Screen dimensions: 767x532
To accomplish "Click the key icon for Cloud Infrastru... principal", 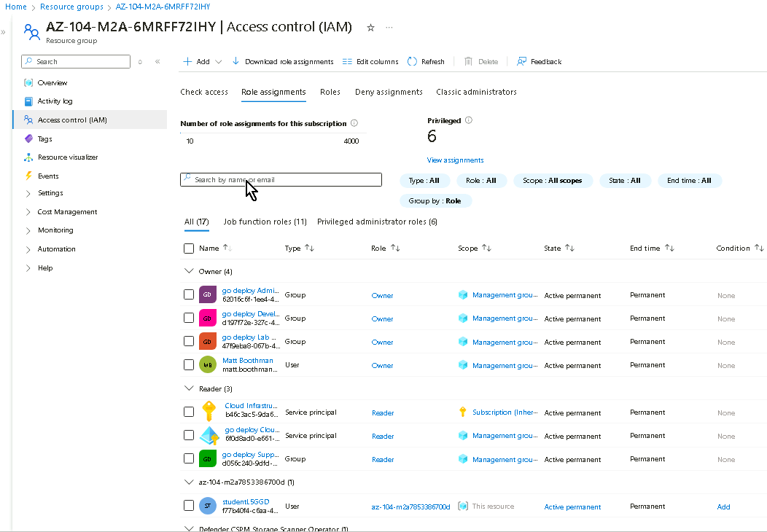I will [209, 412].
